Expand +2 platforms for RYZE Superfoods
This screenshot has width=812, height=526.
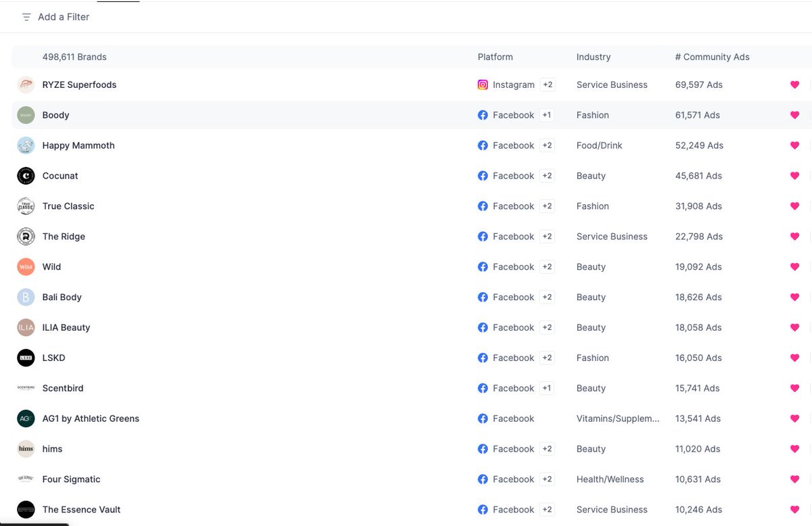[547, 85]
